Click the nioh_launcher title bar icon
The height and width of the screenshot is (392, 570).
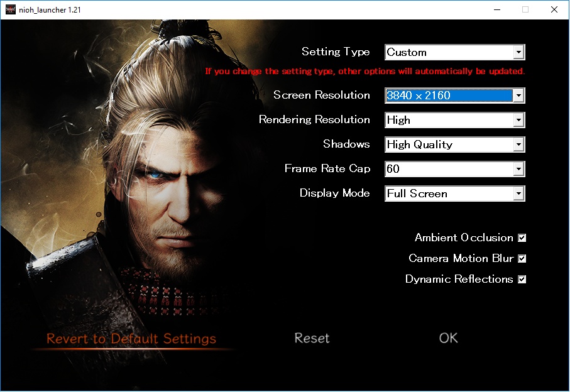pos(11,9)
